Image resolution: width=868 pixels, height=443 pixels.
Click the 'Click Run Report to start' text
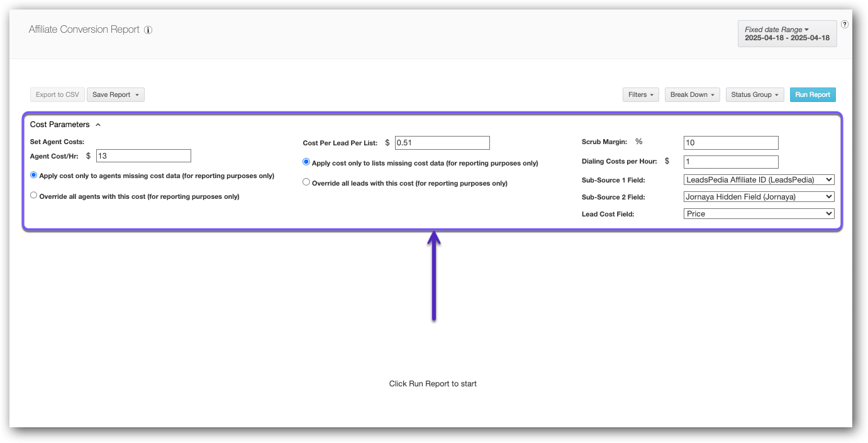point(433,384)
